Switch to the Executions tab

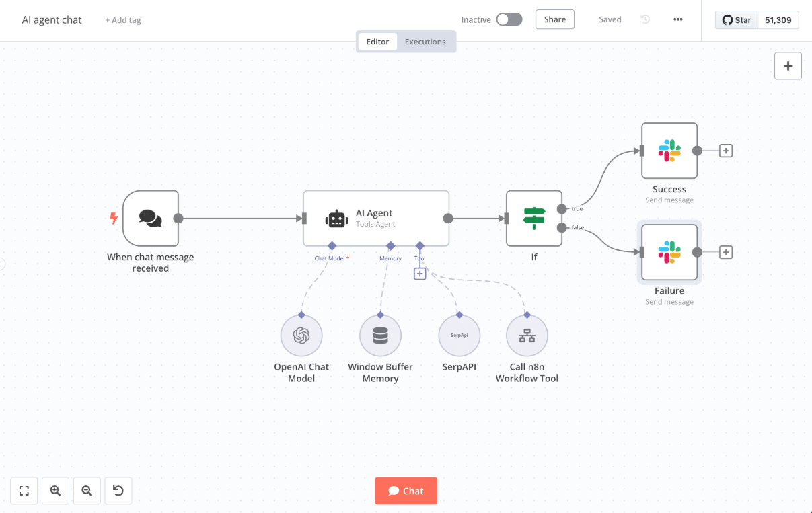pyautogui.click(x=425, y=42)
